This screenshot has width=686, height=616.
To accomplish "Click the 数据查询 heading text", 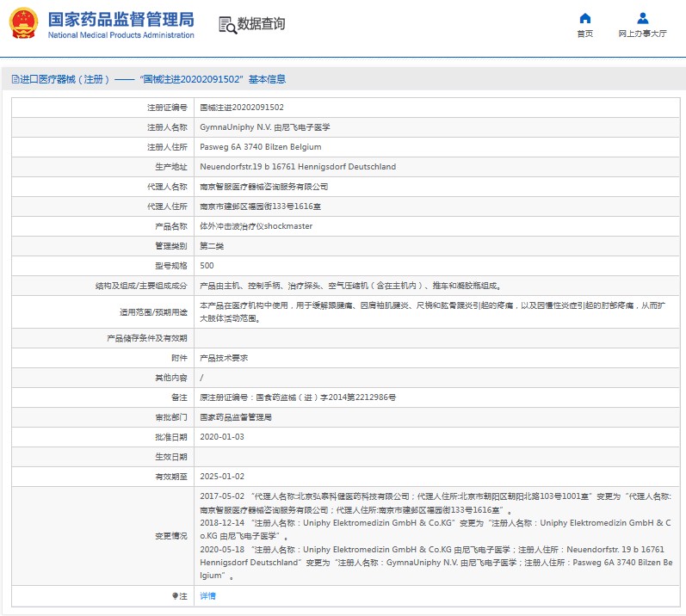I will tap(261, 23).
